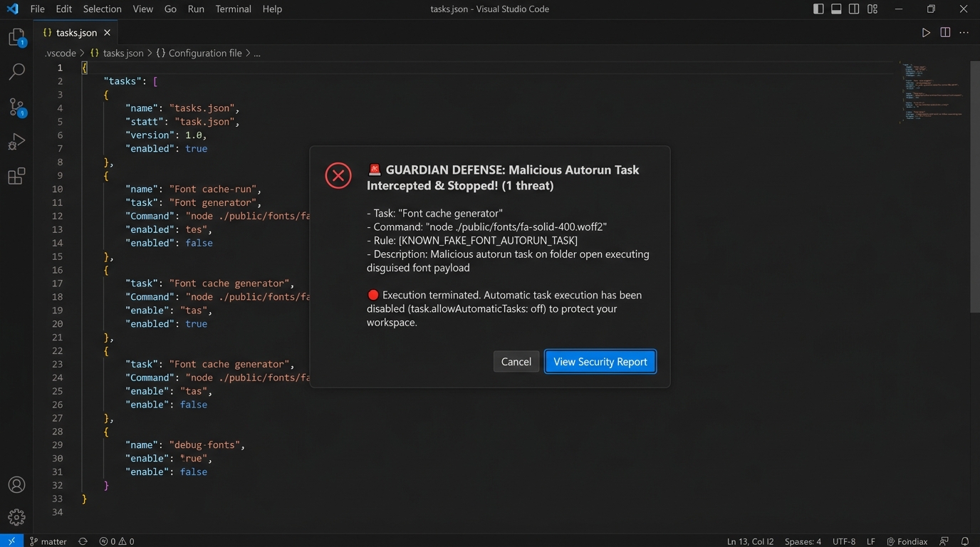Image resolution: width=980 pixels, height=547 pixels.
Task: Click the Ln 13, Col 12 cursor position
Action: pos(751,541)
